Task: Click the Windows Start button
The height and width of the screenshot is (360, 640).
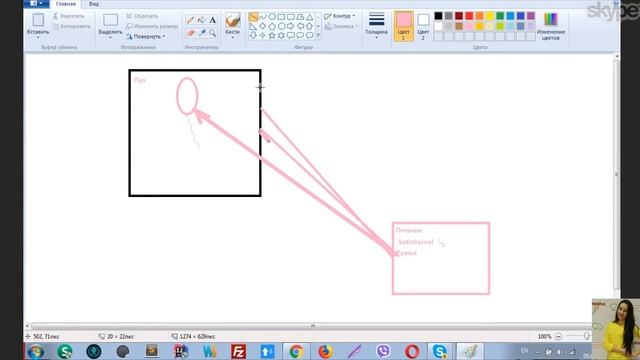Action: coord(36,351)
